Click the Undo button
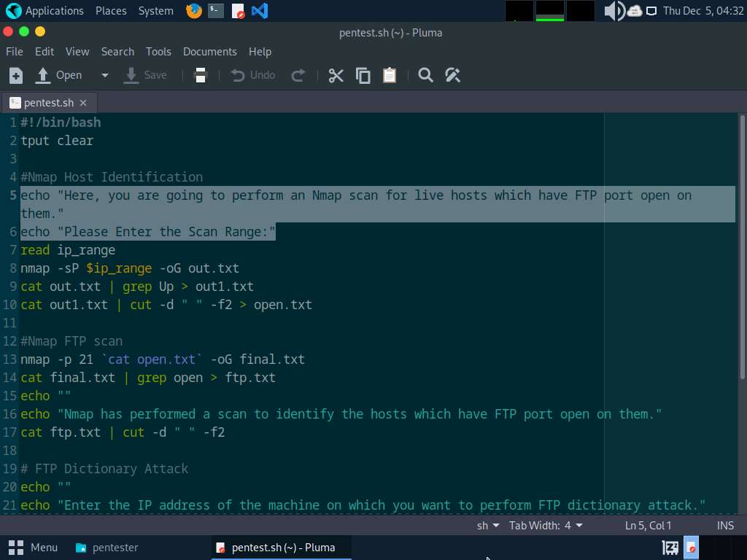Image resolution: width=747 pixels, height=560 pixels. point(253,75)
